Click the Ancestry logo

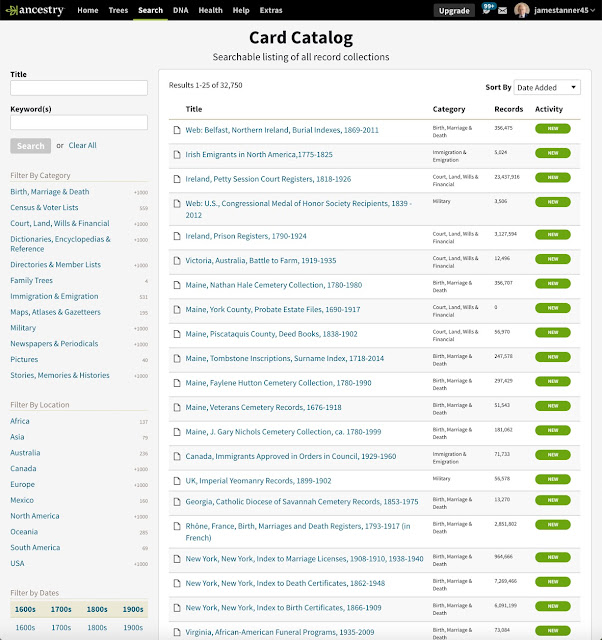coord(35,10)
